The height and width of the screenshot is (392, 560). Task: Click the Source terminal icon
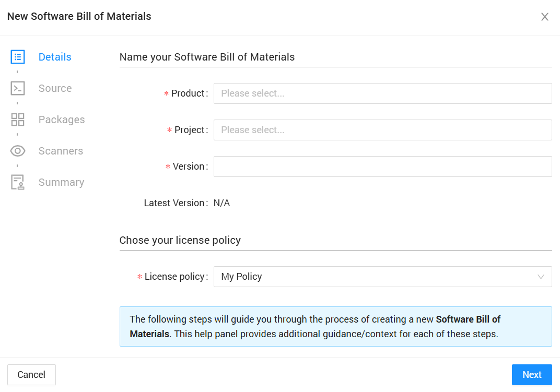point(18,88)
